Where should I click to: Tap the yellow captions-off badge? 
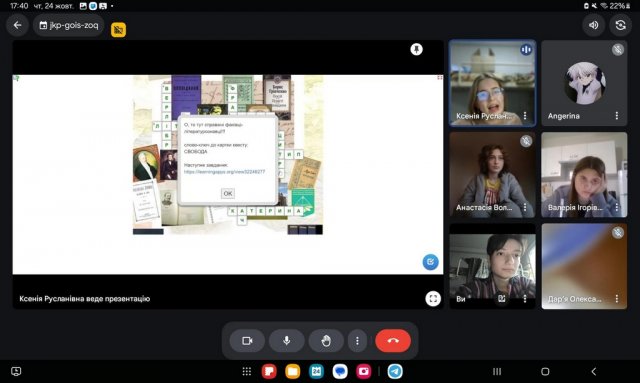pyautogui.click(x=118, y=29)
